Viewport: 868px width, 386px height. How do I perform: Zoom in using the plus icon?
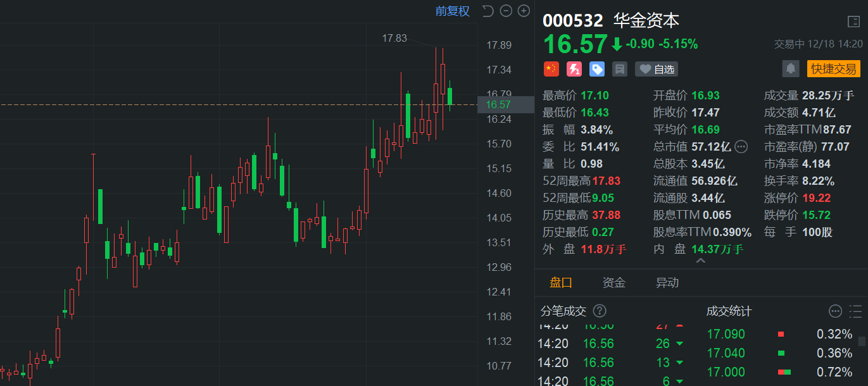(x=524, y=11)
